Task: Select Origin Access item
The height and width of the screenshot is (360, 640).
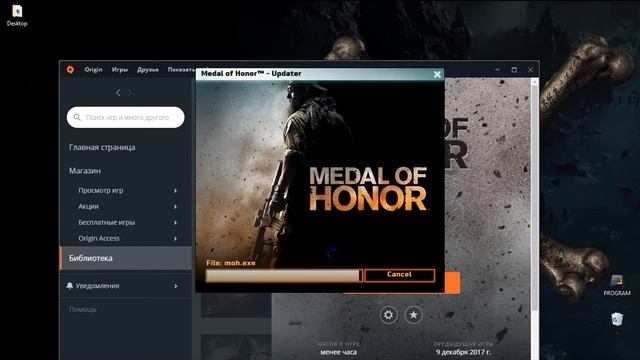Action: [x=99, y=238]
